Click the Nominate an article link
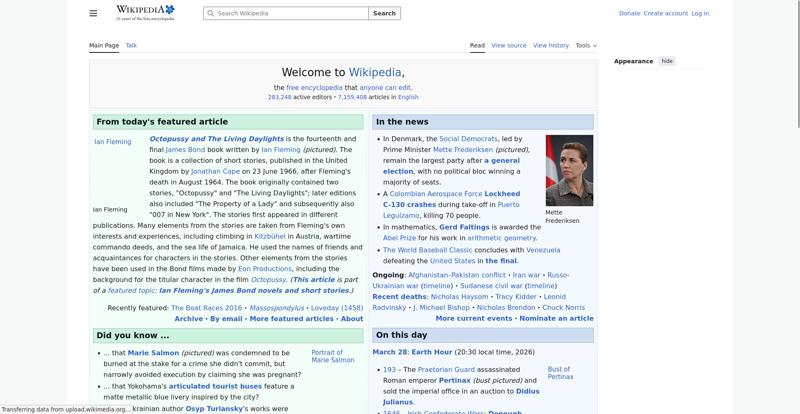 click(x=556, y=318)
